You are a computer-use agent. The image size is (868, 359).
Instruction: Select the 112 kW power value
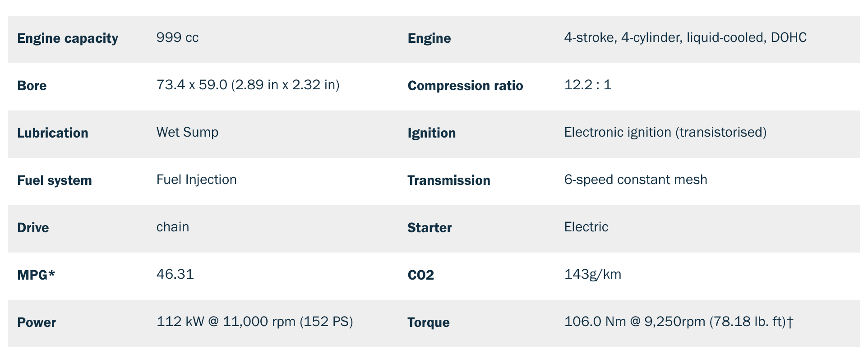pos(254,322)
